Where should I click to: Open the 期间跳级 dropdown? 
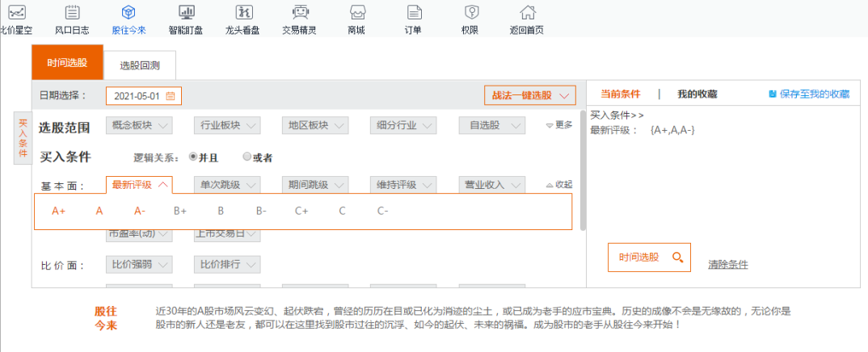pos(315,185)
